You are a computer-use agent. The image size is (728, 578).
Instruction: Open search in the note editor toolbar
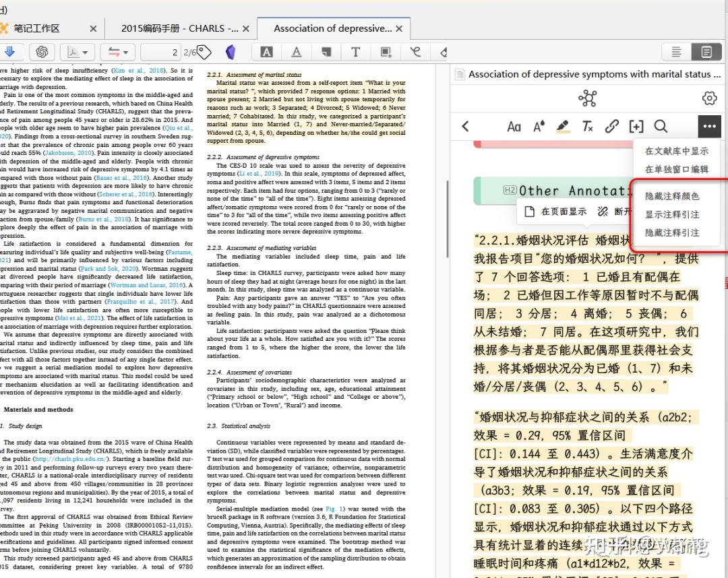(x=661, y=126)
